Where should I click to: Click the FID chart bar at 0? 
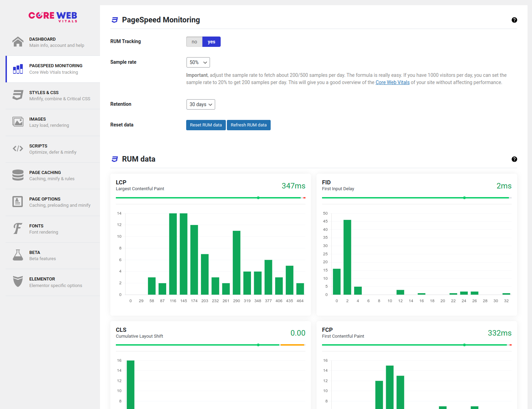point(337,282)
